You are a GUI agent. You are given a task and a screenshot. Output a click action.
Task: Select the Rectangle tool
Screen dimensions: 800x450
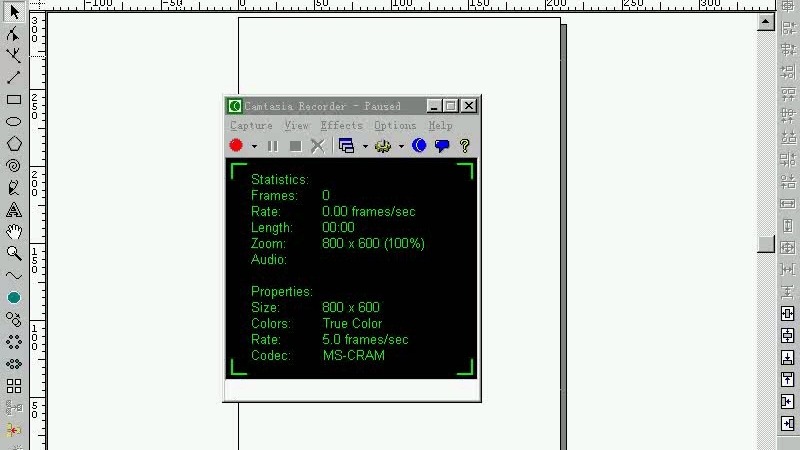click(x=14, y=99)
